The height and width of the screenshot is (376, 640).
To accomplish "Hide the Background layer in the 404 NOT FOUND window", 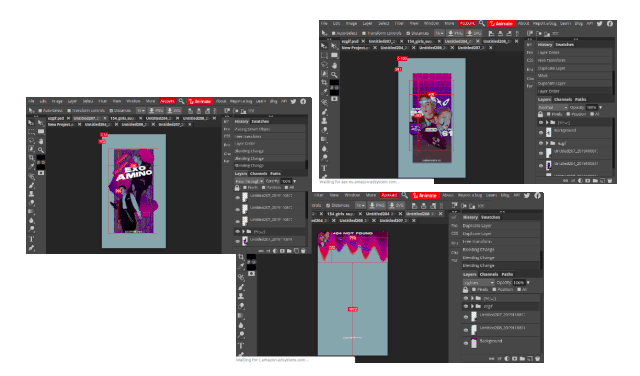I will click(466, 343).
